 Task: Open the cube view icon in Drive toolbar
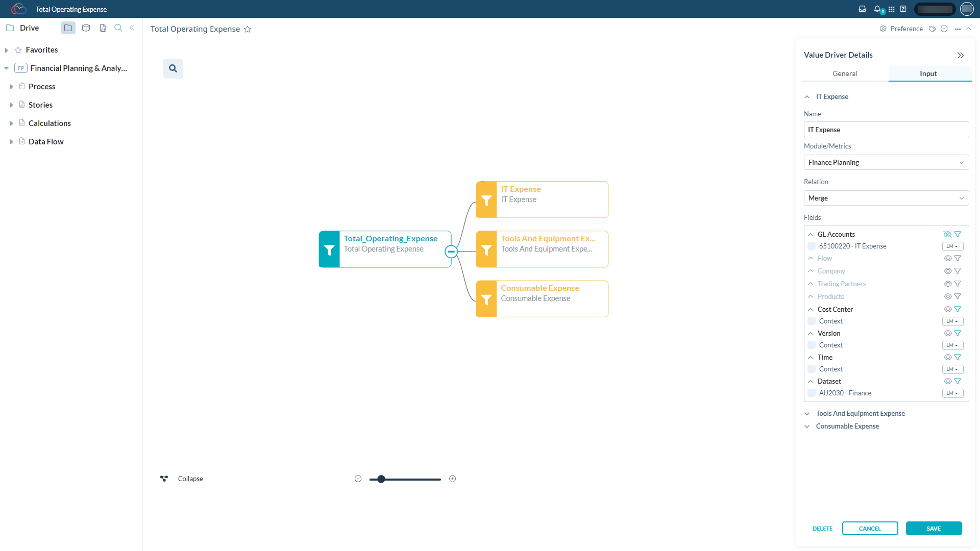(x=86, y=28)
